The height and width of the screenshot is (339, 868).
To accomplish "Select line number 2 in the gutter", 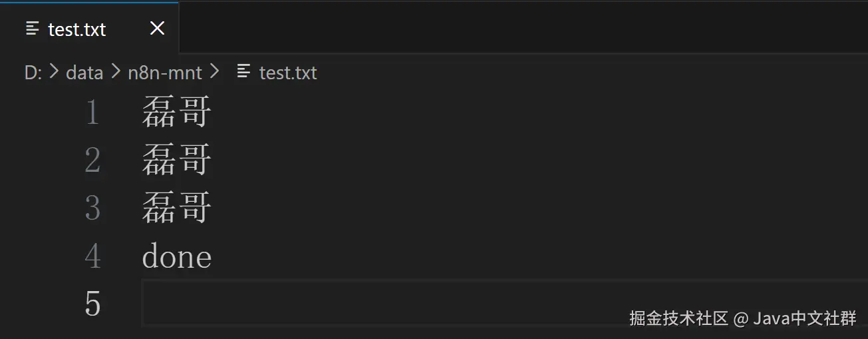I will point(92,161).
